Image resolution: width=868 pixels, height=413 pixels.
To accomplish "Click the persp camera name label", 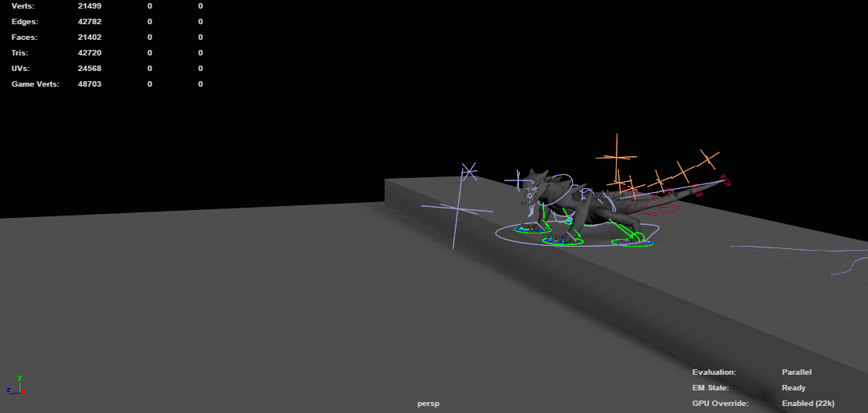I will (429, 404).
